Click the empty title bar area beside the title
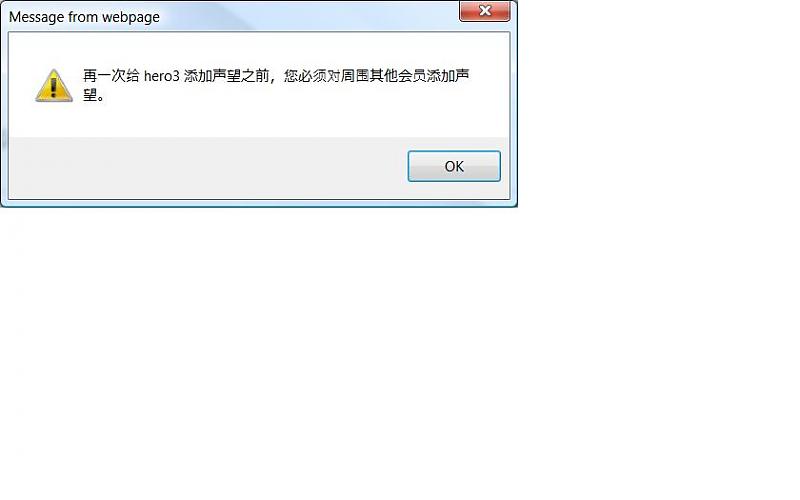Screen dimensions: 800x500 pos(306,16)
